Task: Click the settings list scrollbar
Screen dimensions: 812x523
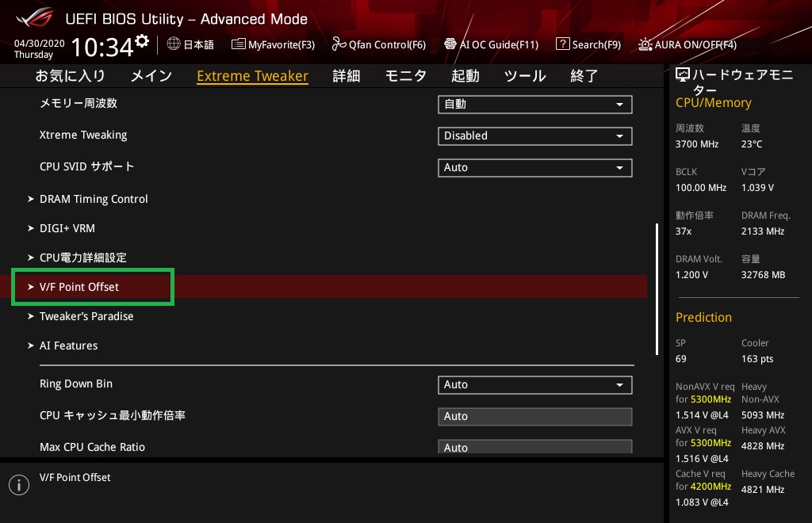Action: coord(657,288)
